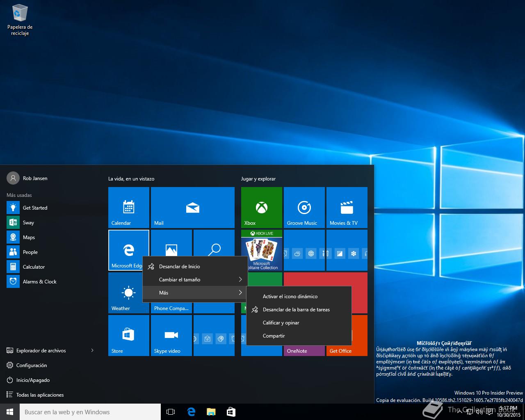Expand 'Todas las aplicaciones' list
Viewport: 525px width, 420px height.
click(x=40, y=395)
